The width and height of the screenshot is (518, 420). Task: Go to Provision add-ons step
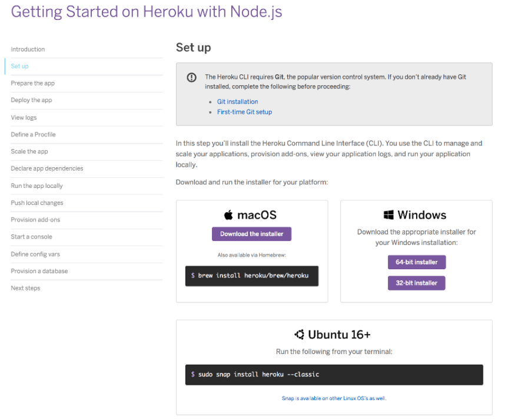(35, 220)
